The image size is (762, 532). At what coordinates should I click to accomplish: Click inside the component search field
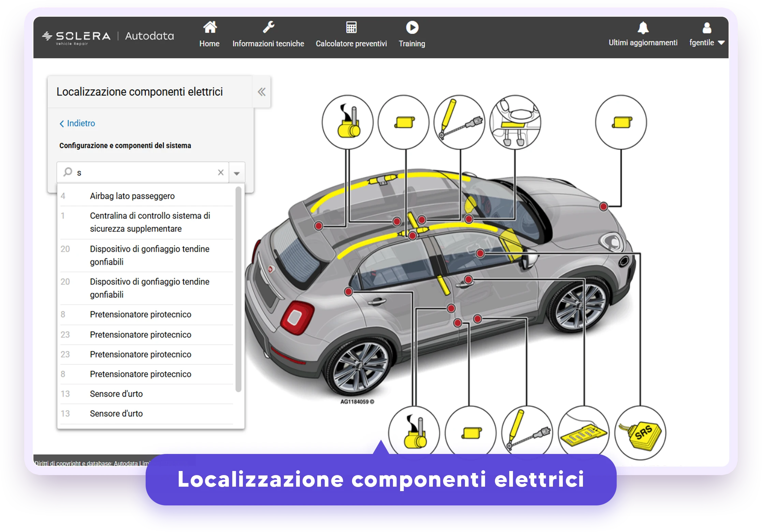click(x=143, y=172)
